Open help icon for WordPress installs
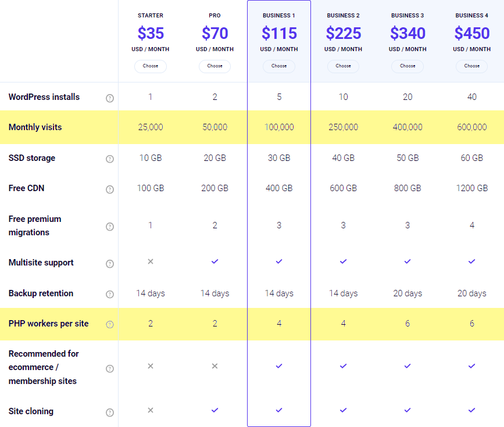The image size is (504, 427). 110,98
